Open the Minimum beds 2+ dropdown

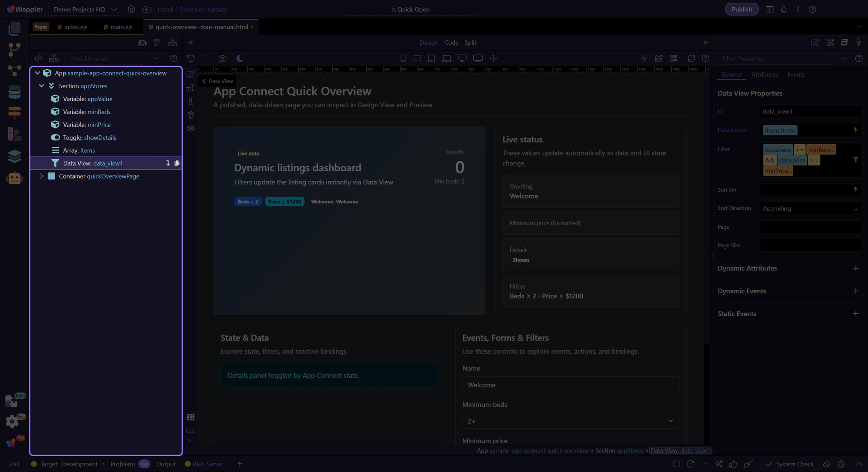click(570, 421)
